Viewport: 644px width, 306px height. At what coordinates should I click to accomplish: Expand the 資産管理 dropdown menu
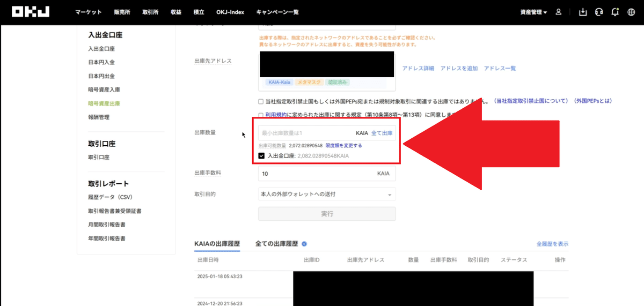(x=533, y=12)
